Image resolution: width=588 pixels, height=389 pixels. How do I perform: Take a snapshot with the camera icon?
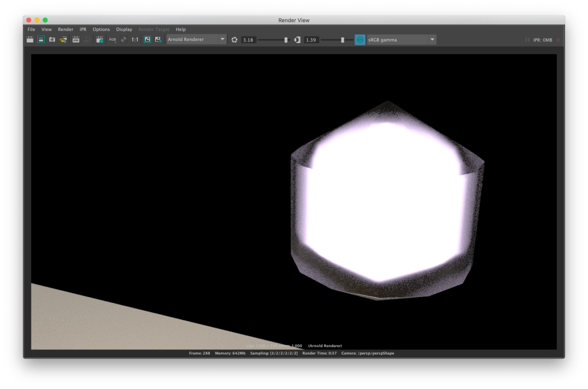coord(52,40)
